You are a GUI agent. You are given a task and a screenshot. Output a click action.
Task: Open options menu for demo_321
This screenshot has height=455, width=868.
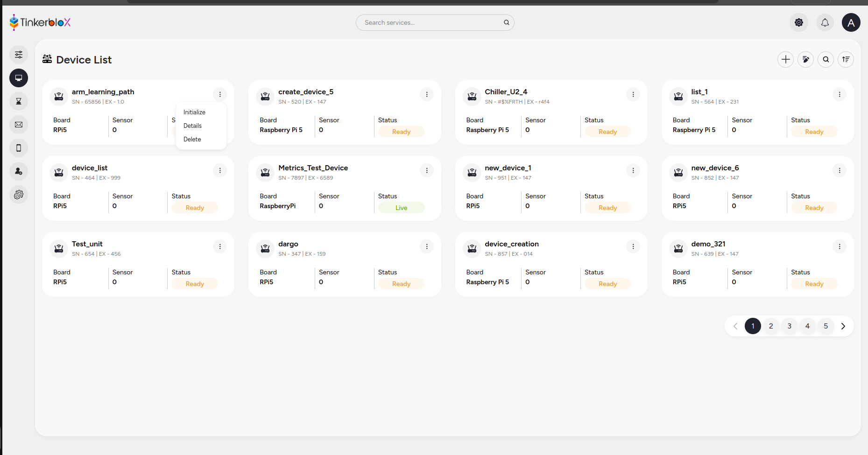(840, 246)
